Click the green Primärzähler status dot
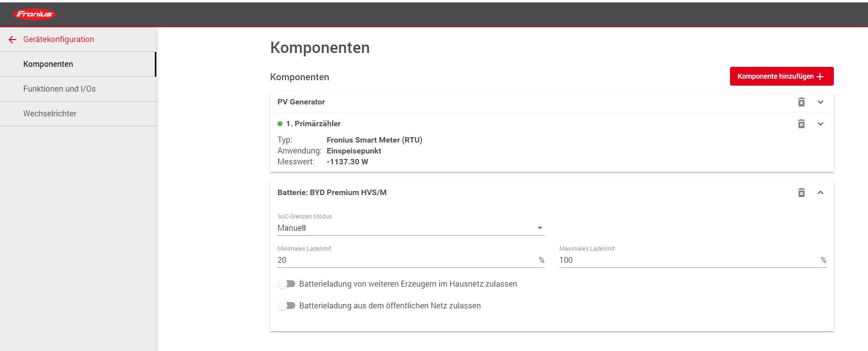This screenshot has width=868, height=351. 280,124
